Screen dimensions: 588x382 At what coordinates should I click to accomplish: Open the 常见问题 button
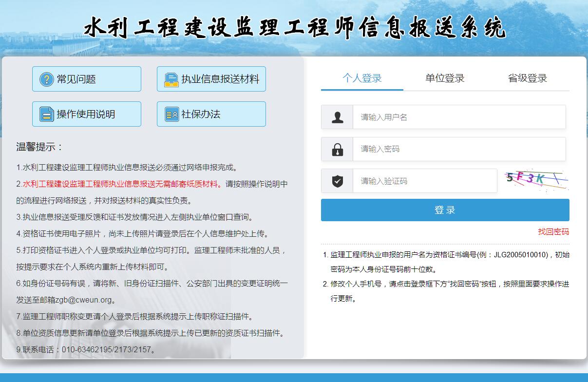(x=87, y=79)
